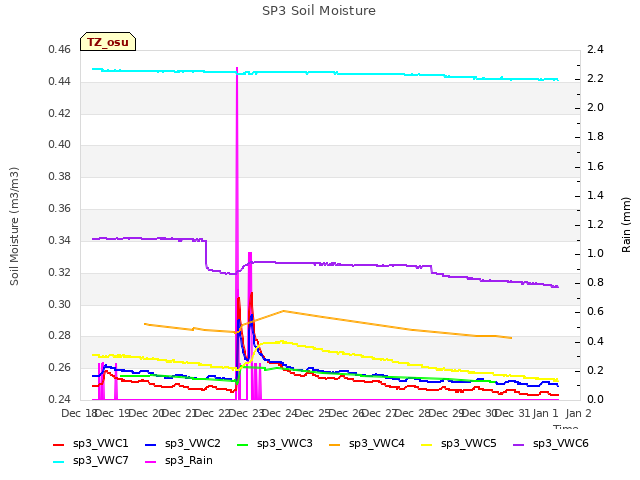Click the 0.40 left axis tick label
Image resolution: width=640 pixels, height=480 pixels.
pyautogui.click(x=60, y=145)
